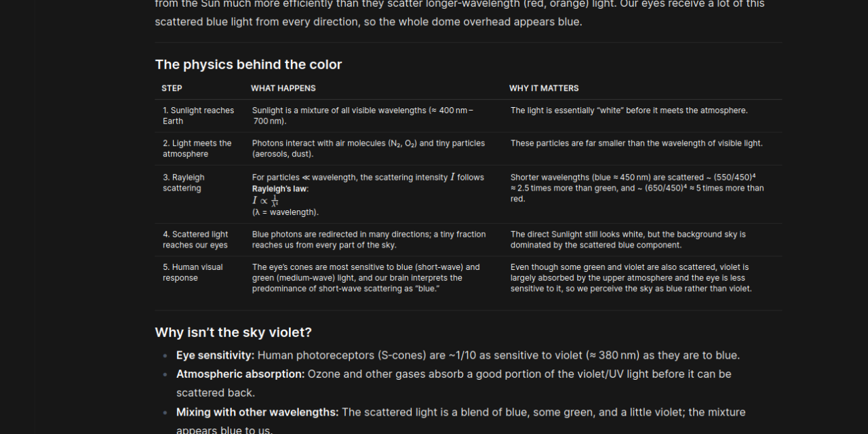The image size is (868, 434).
Task: Select the "5. Human visual response" step cell
Action: pyautogui.click(x=193, y=273)
